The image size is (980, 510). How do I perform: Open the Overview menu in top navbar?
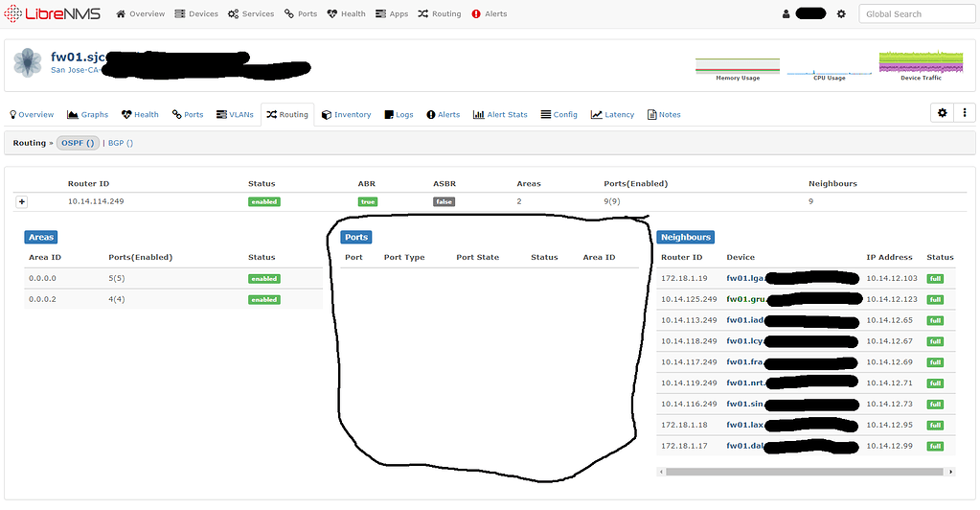pos(141,13)
